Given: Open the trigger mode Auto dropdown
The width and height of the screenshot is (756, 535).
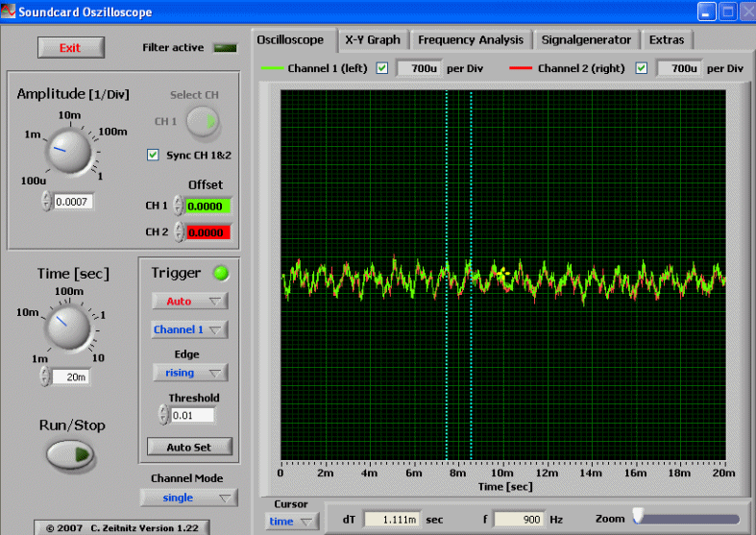Looking at the screenshot, I should tap(190, 302).
